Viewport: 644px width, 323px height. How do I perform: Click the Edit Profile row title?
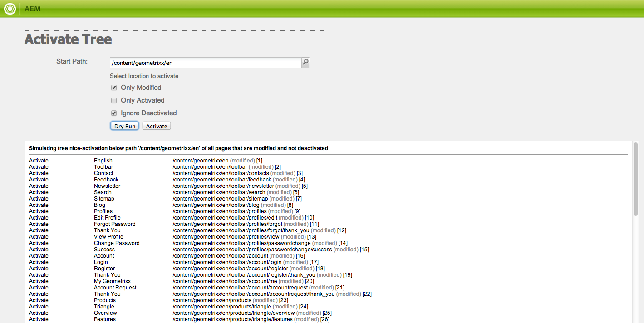[x=107, y=218]
